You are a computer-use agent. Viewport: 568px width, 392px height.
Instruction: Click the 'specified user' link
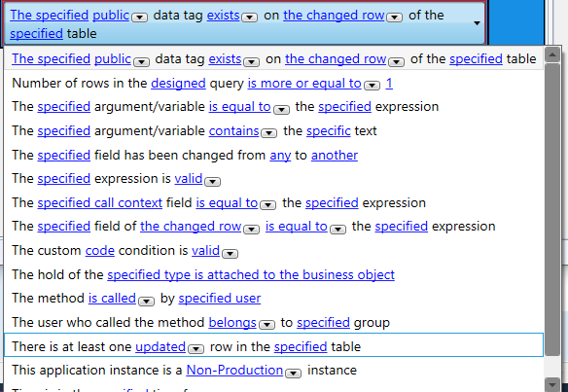[220, 299]
